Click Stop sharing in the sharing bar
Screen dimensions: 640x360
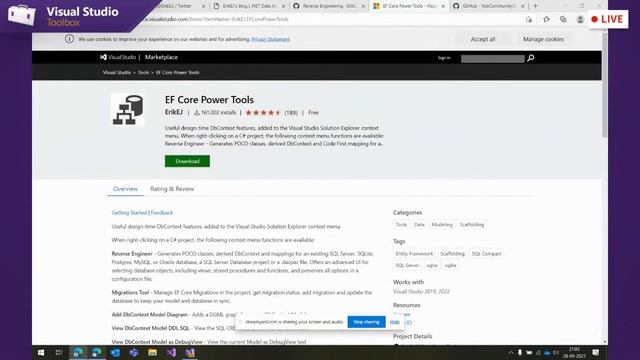pyautogui.click(x=366, y=322)
